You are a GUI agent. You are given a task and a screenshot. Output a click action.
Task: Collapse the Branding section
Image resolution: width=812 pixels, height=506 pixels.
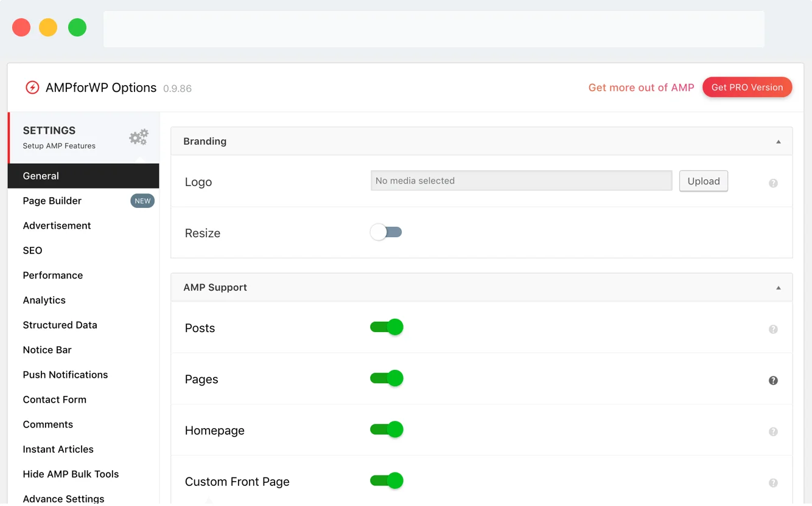click(x=778, y=140)
